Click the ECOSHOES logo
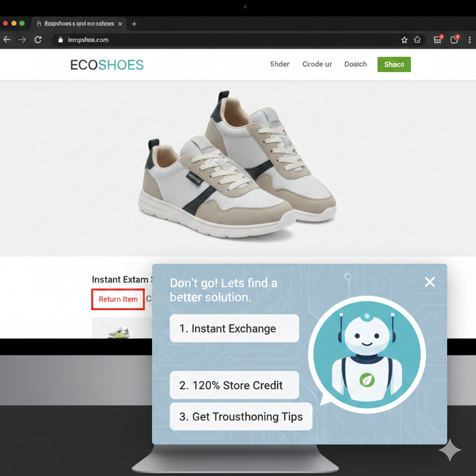 (x=107, y=65)
